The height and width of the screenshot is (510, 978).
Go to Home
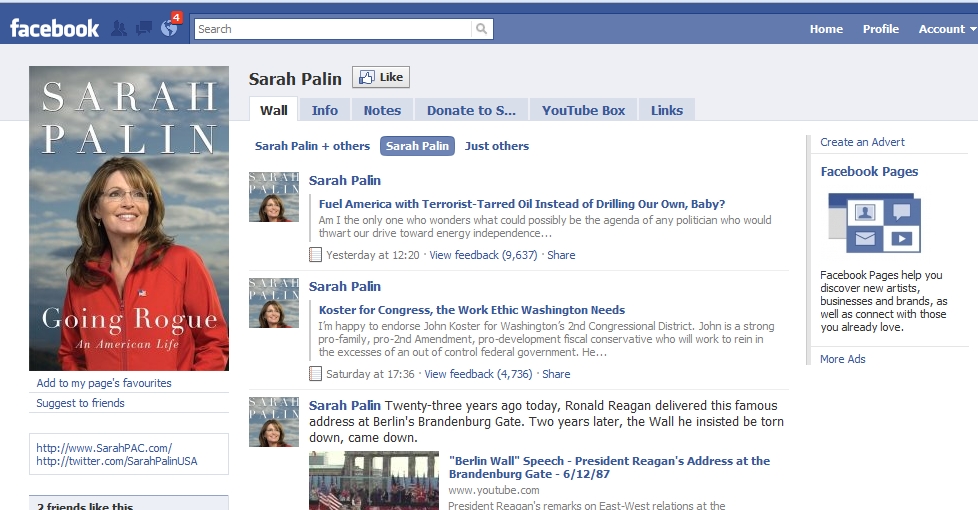coord(826,29)
